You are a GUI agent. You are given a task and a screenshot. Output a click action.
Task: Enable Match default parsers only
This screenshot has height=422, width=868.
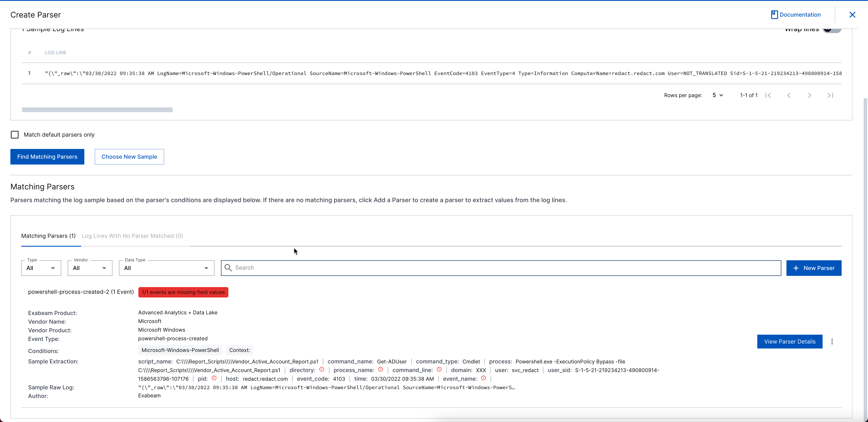[14, 134]
